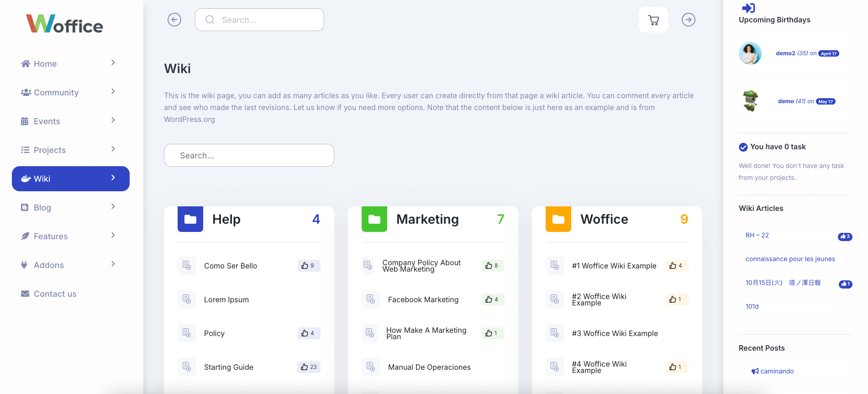Click the document icon beside Como Ser Bello

[187, 266]
